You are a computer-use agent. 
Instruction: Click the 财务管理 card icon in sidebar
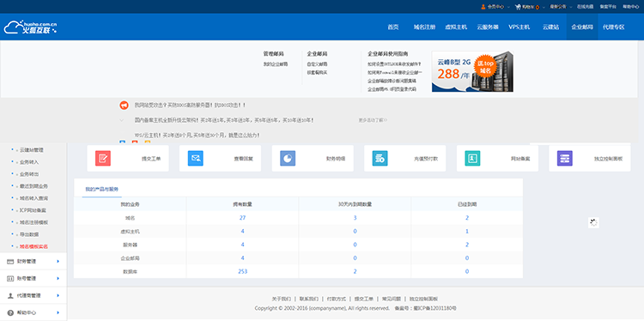tap(10, 261)
